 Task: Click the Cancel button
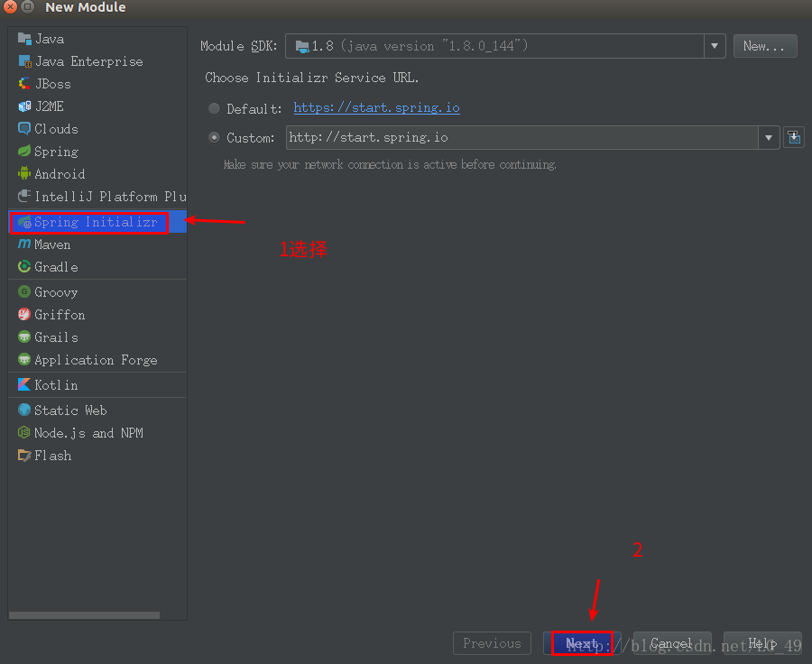coord(671,643)
